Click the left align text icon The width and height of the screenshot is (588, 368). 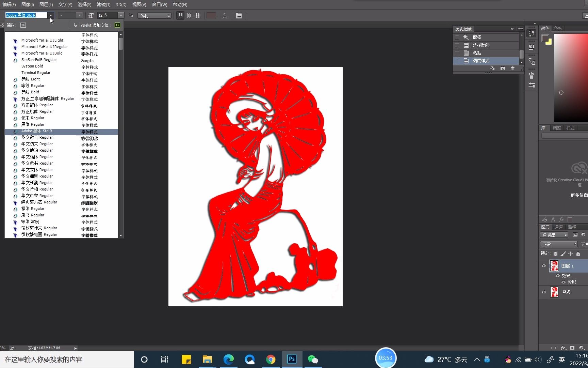[180, 16]
